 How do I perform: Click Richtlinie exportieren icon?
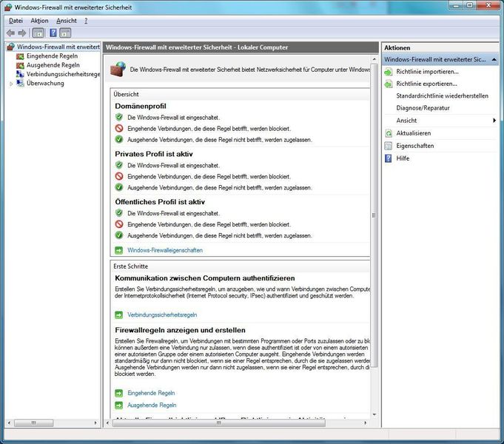(x=389, y=84)
